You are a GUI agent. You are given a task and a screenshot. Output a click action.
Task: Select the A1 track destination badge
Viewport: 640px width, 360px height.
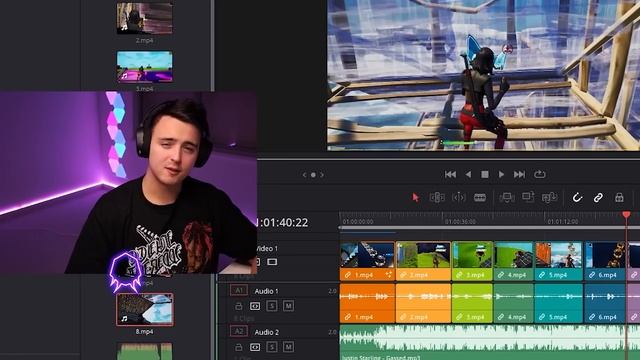pos(239,291)
